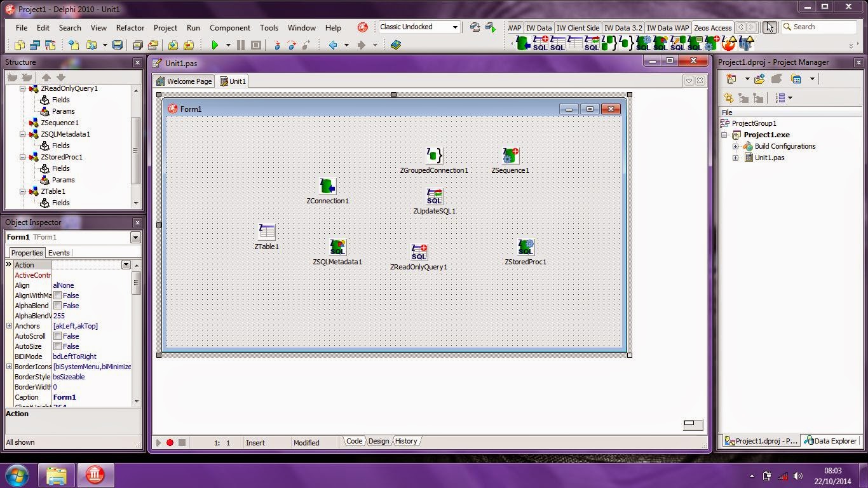Click the tool palette Search field
Viewport: 868px width, 488px height.
[x=819, y=27]
